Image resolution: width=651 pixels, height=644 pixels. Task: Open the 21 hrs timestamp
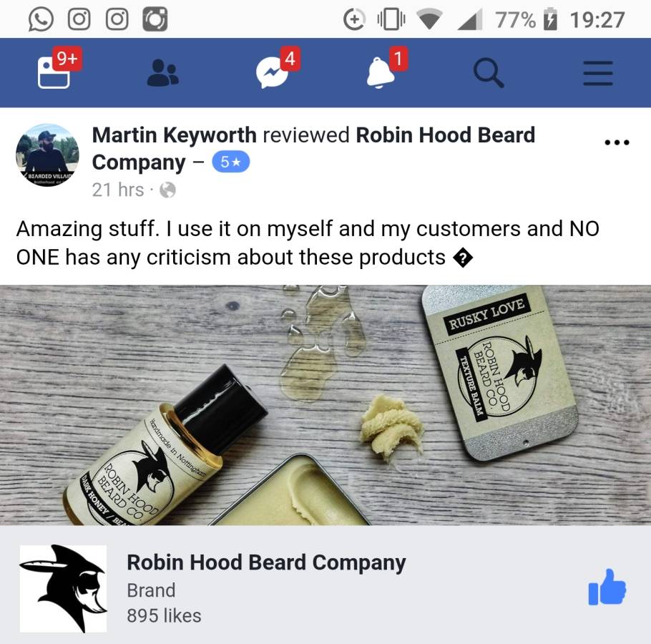(118, 190)
